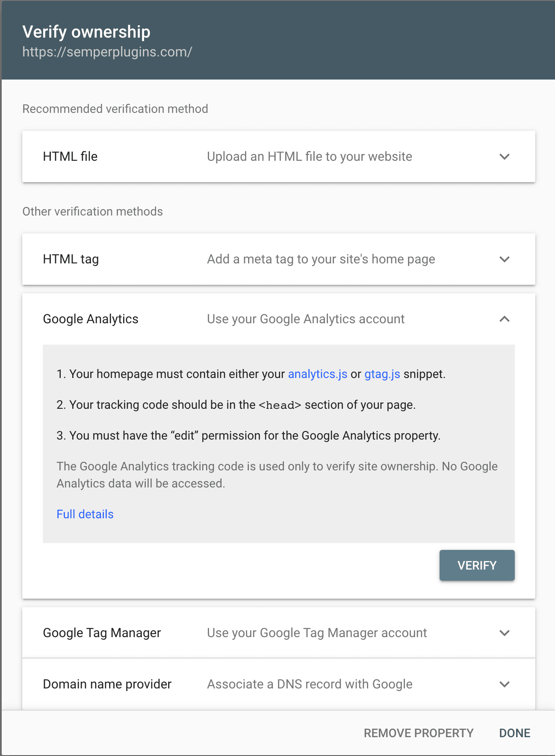Expand the Domain name provider chevron
555x756 pixels.
pos(505,684)
